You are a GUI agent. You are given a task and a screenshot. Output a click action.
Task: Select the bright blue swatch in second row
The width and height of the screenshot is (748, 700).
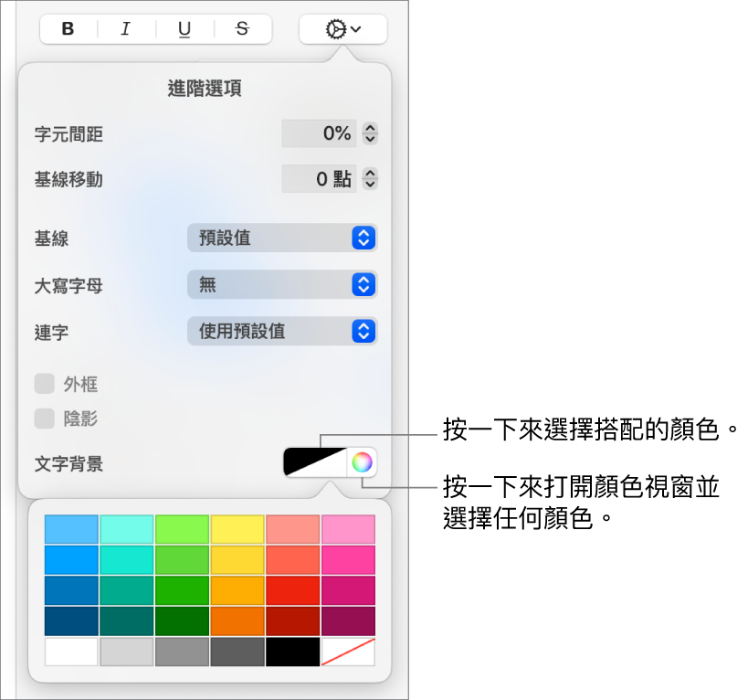coord(71,559)
